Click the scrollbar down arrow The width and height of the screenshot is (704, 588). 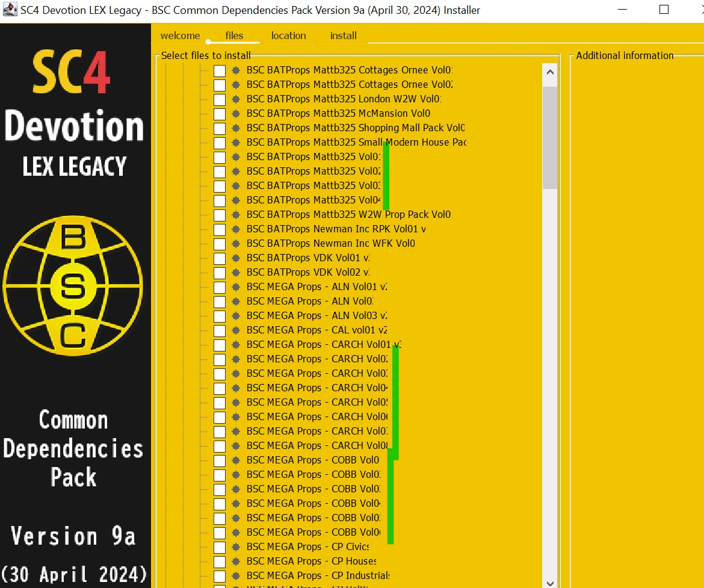[550, 583]
